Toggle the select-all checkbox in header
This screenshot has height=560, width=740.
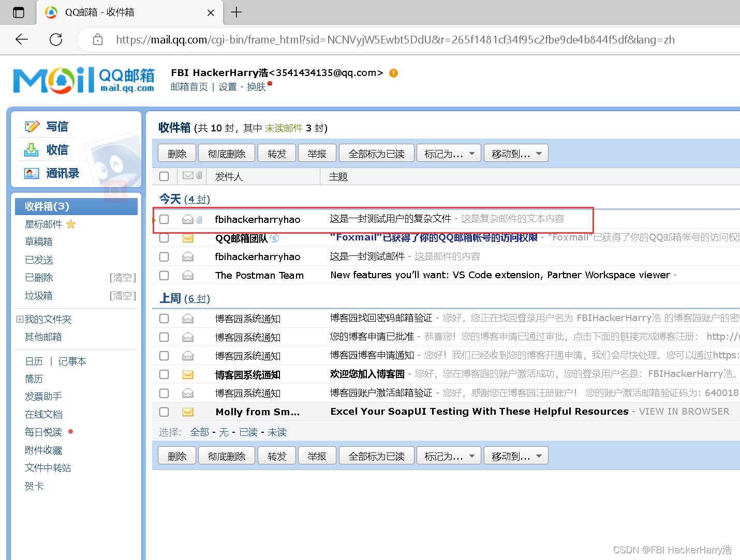coord(164,176)
